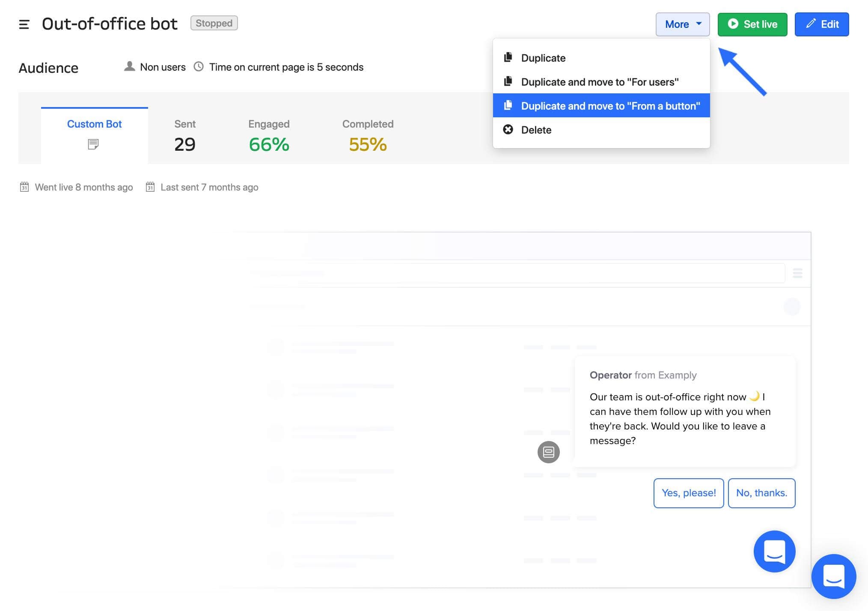Viewport: 868px width, 611px height.
Task: Choose Duplicate and move to "For users"
Action: tap(601, 82)
